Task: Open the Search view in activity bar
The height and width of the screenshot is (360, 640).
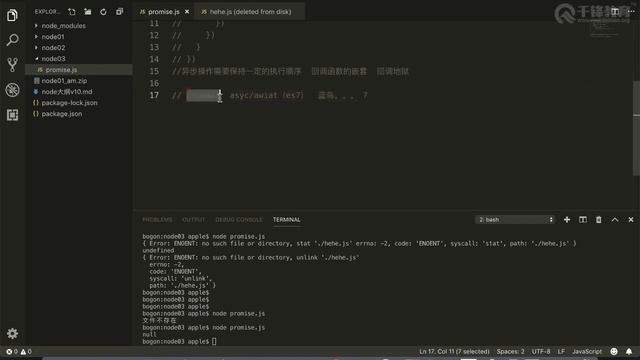Action: tap(12, 40)
